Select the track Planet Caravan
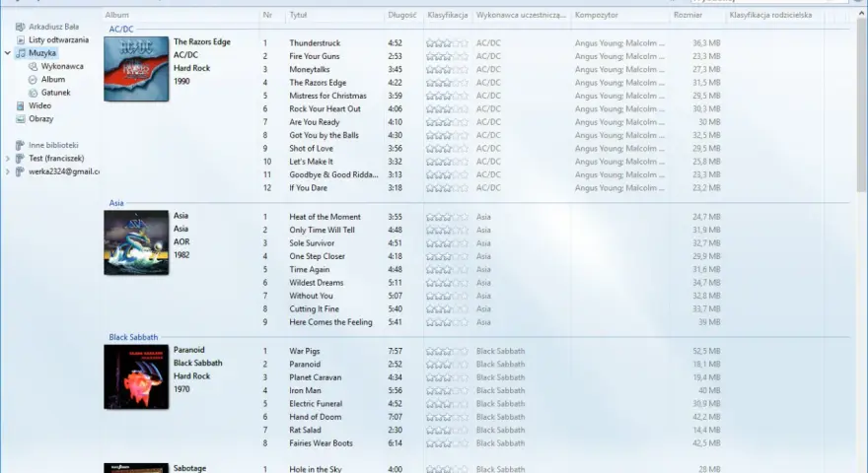 pyautogui.click(x=316, y=377)
